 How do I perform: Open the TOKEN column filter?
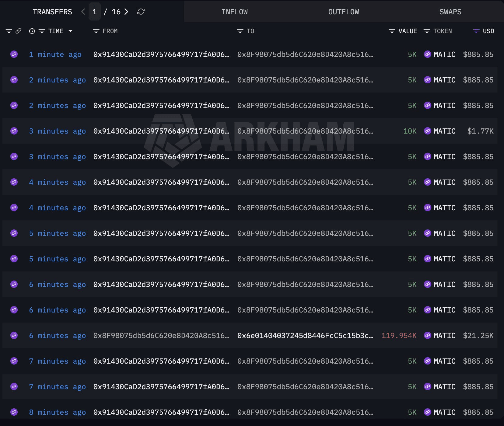(427, 31)
